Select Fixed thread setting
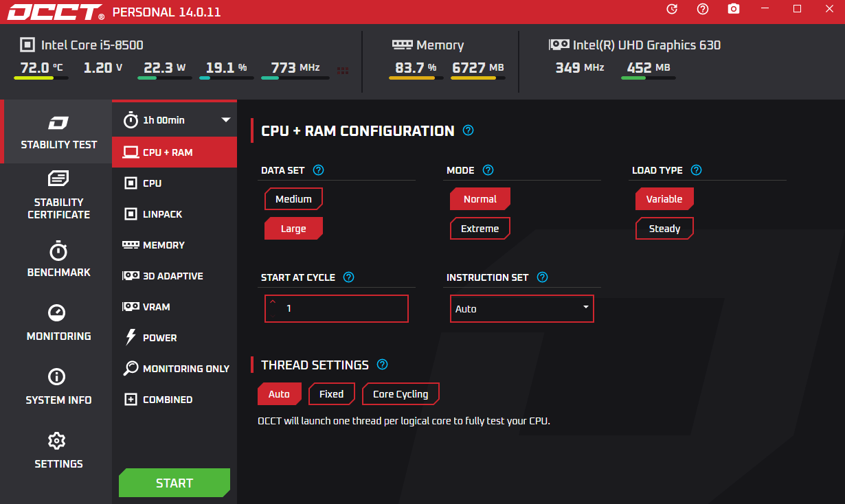 (331, 394)
